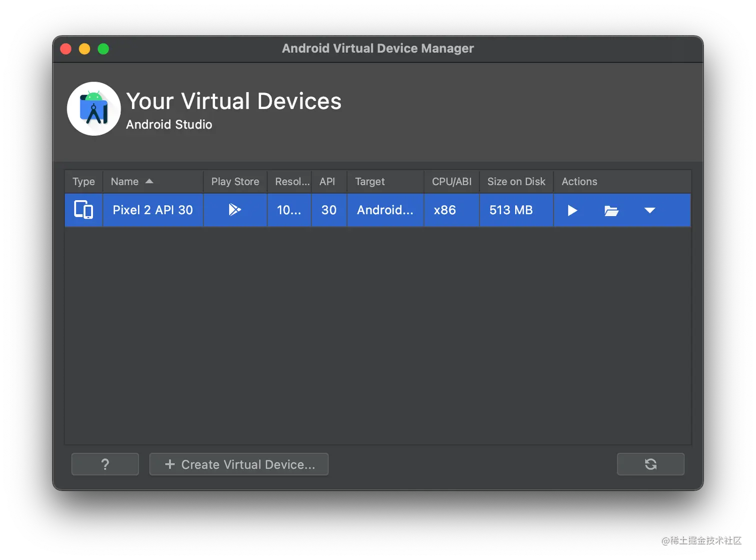The width and height of the screenshot is (756, 560).
Task: Sort by Play Store column header
Action: pos(235,181)
